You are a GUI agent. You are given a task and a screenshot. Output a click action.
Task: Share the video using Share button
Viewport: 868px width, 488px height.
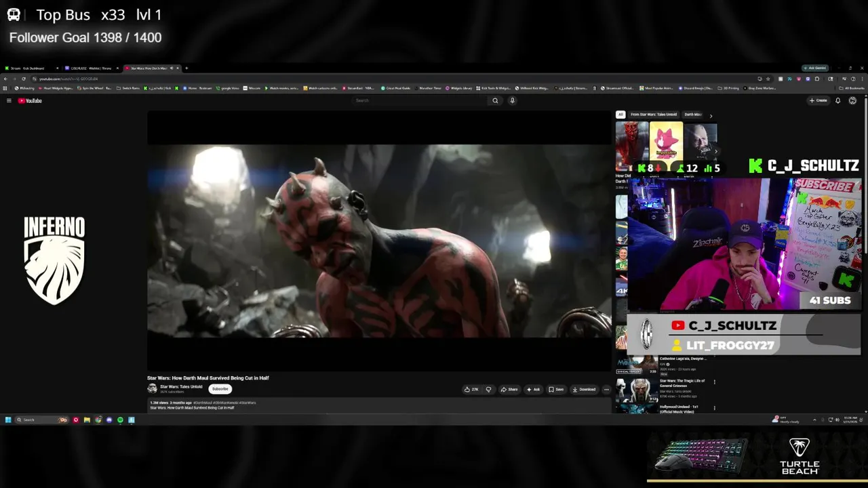509,389
